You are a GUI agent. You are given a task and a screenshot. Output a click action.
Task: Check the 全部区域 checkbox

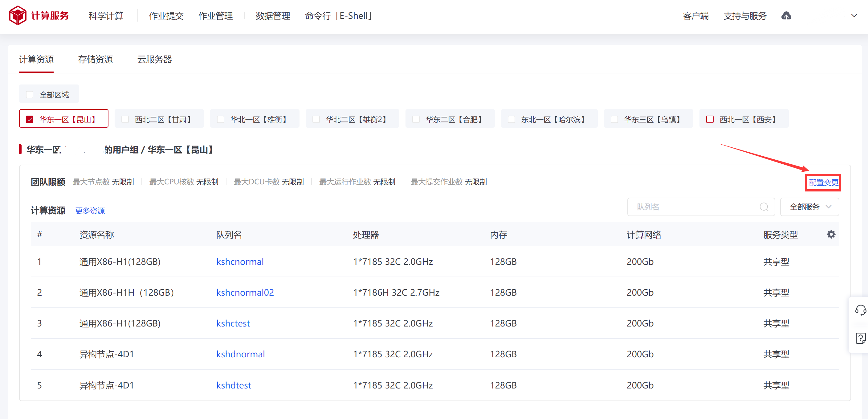[x=30, y=95]
